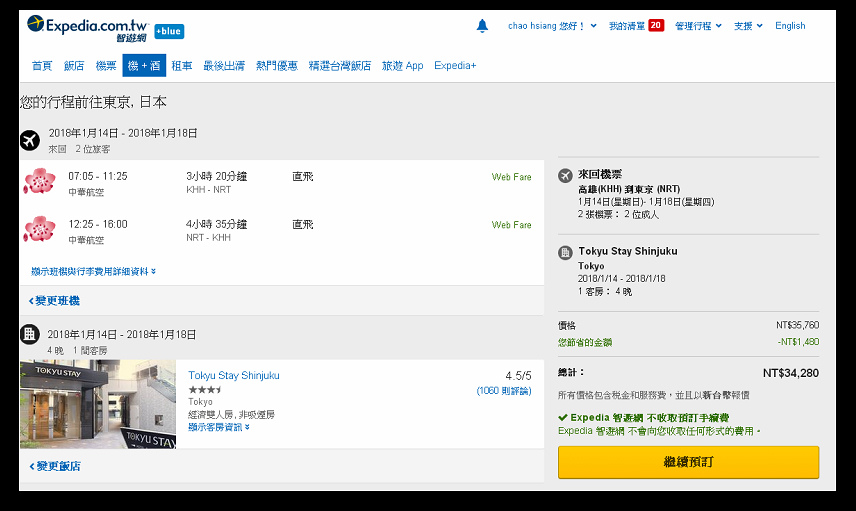Screen dimensions: 856x511
Task: Click the airplane icon beside flight dates
Action: [x=30, y=139]
